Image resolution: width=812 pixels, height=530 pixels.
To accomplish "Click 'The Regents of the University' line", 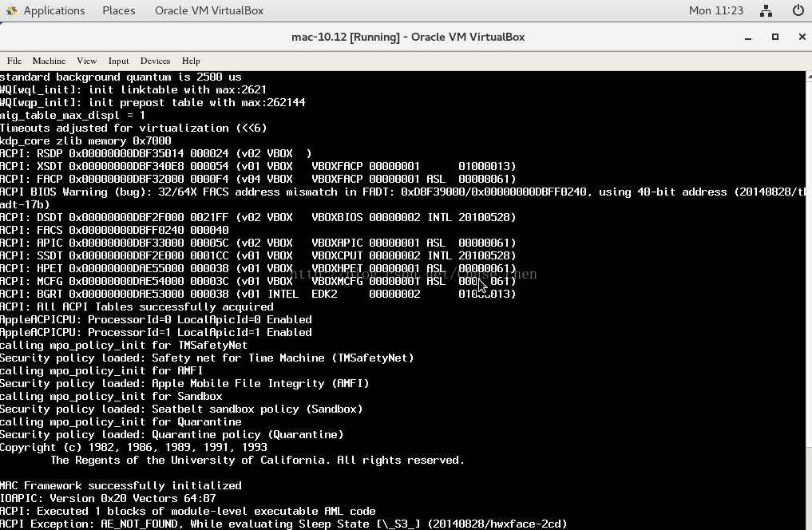I will click(x=257, y=460).
